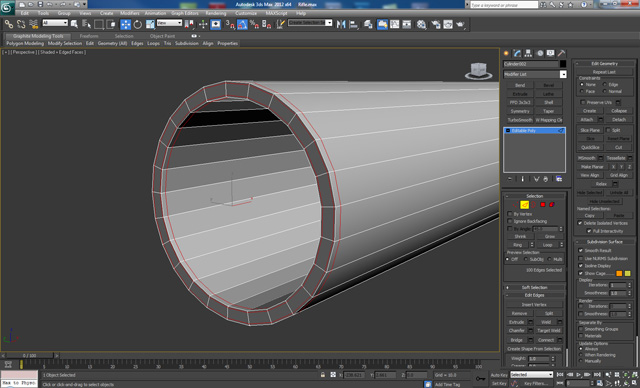Open the Hierarchy panel icon
640x388 pixels.
[528, 53]
